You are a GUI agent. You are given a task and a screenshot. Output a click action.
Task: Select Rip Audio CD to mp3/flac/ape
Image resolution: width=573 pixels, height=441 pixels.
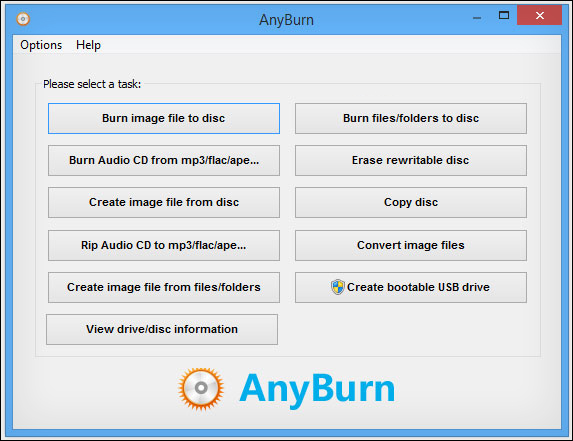tap(164, 245)
